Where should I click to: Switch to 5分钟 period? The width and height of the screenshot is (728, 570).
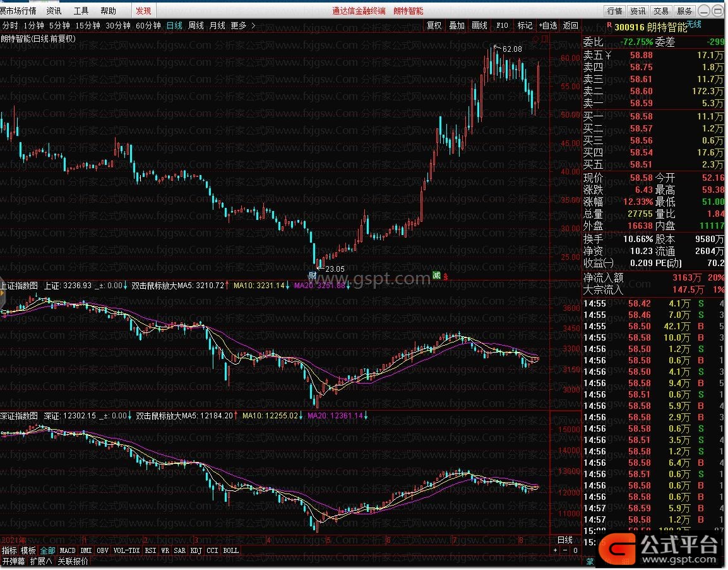point(59,25)
